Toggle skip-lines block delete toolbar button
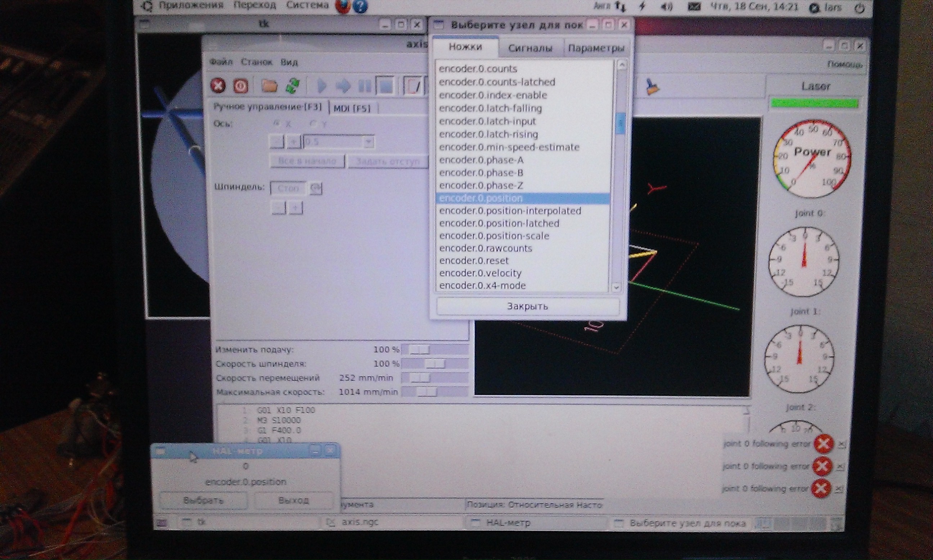The width and height of the screenshot is (933, 560). [413, 86]
